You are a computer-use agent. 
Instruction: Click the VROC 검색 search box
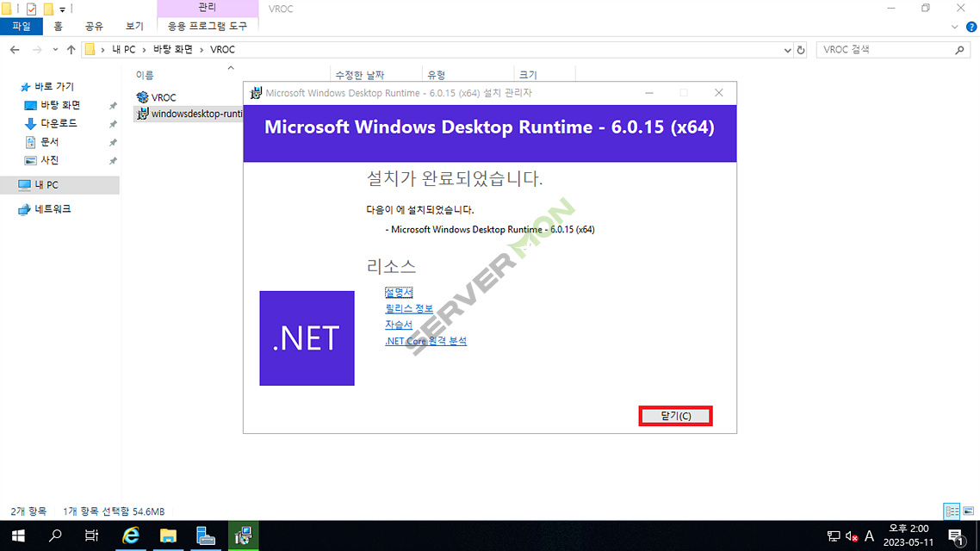886,50
